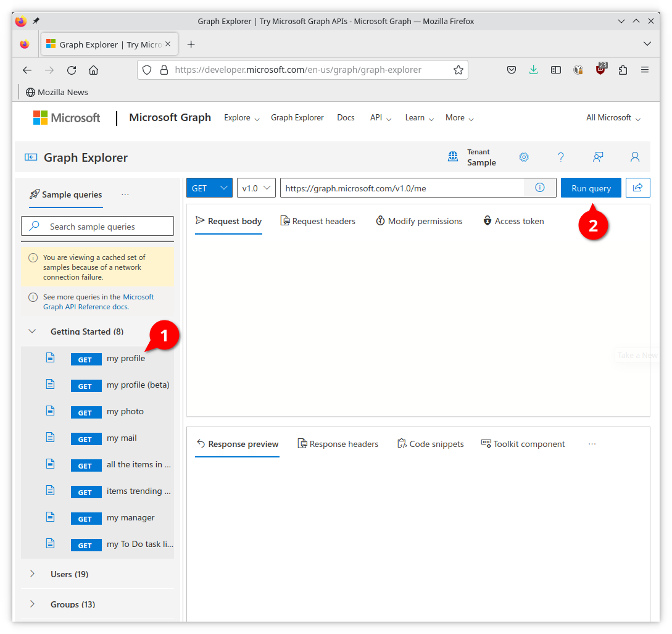Open the Access token tab
Screen dimensions: 672x634
pyautogui.click(x=513, y=221)
